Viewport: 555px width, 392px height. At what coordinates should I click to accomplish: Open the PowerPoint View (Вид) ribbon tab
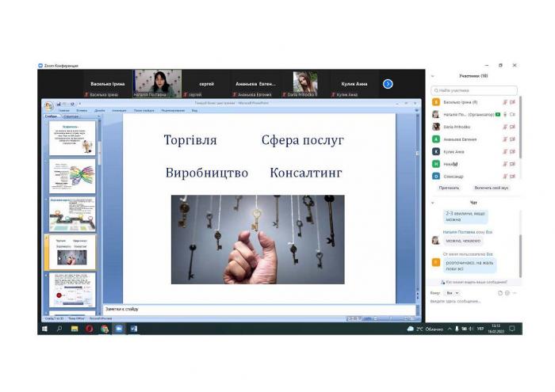tap(195, 111)
